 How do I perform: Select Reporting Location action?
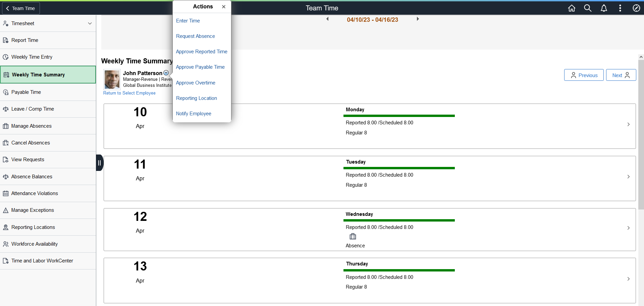click(197, 98)
